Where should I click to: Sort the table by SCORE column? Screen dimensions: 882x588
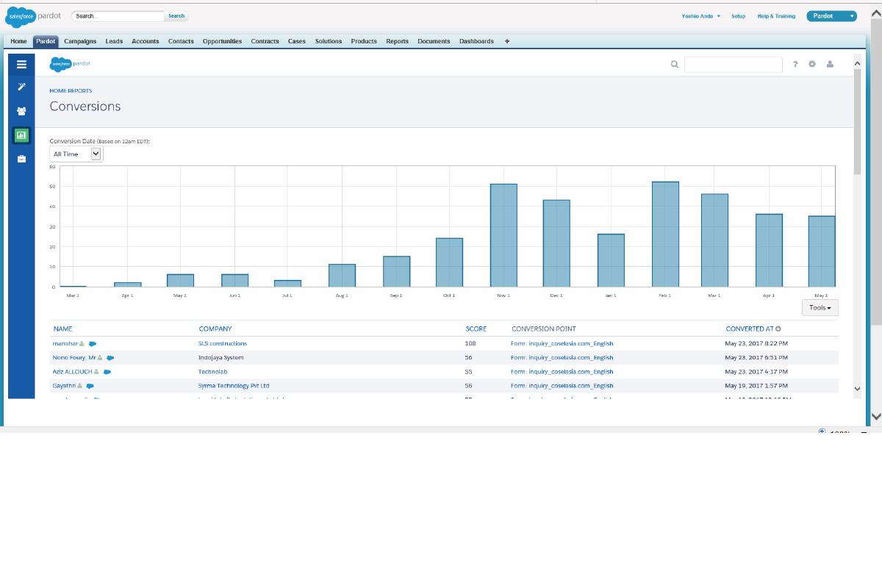coord(476,329)
